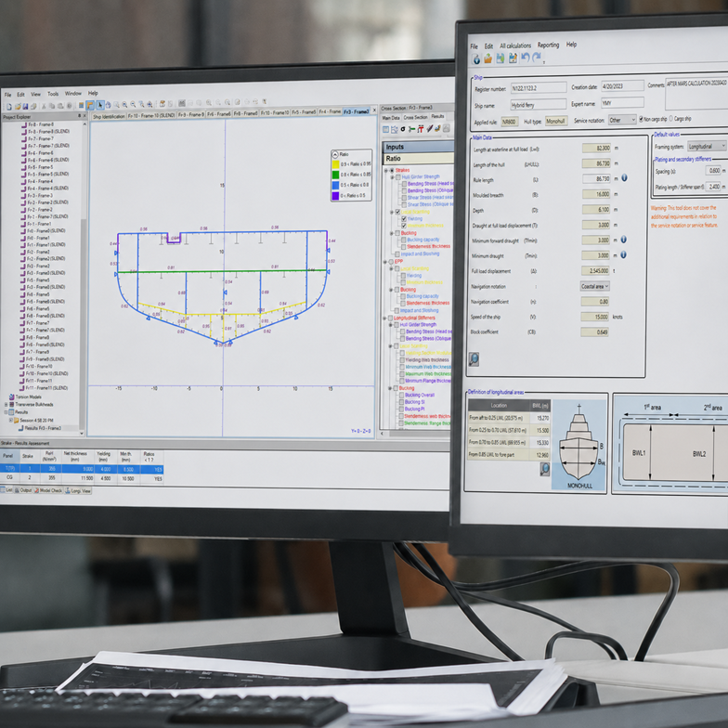This screenshot has width=728, height=728.
Task: Switch to the Cross Section tab
Action: 415,117
